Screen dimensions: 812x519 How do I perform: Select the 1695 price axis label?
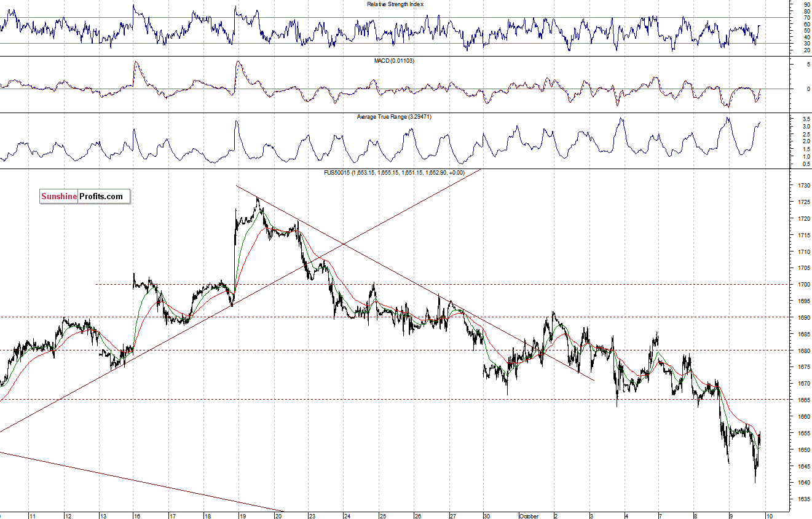[x=805, y=301]
